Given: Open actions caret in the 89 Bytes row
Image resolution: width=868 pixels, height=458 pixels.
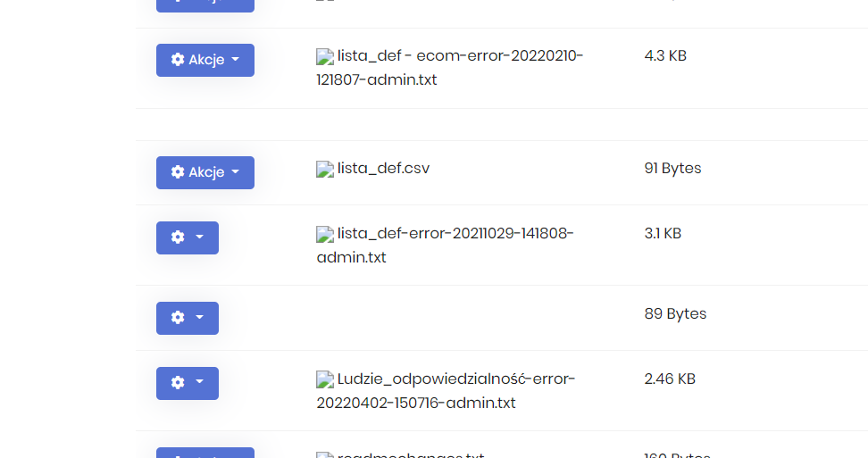Looking at the screenshot, I should tap(200, 318).
